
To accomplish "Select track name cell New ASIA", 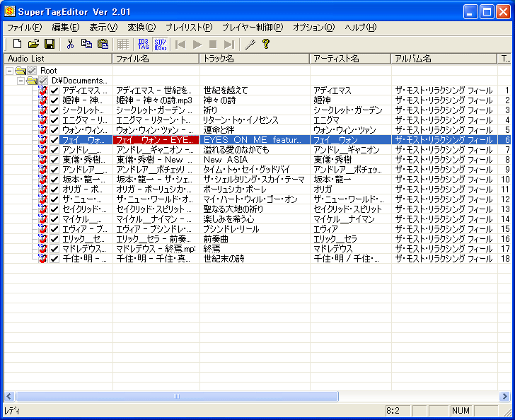I will (x=255, y=160).
